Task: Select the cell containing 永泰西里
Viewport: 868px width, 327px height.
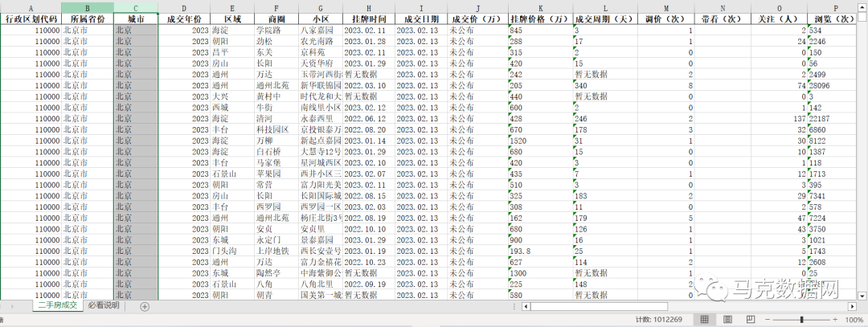Action: pos(321,118)
